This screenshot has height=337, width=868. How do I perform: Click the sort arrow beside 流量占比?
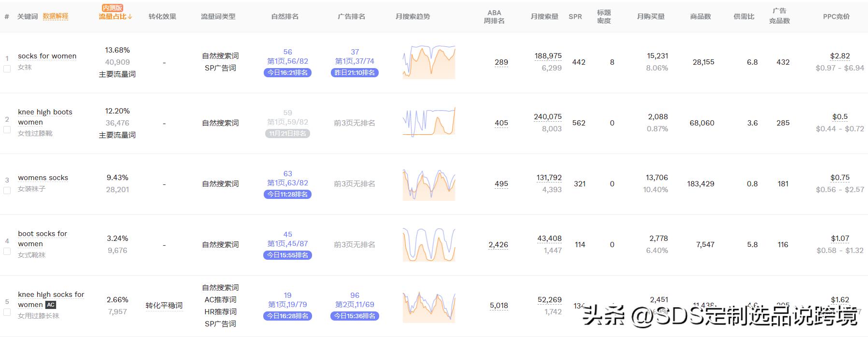point(130,16)
